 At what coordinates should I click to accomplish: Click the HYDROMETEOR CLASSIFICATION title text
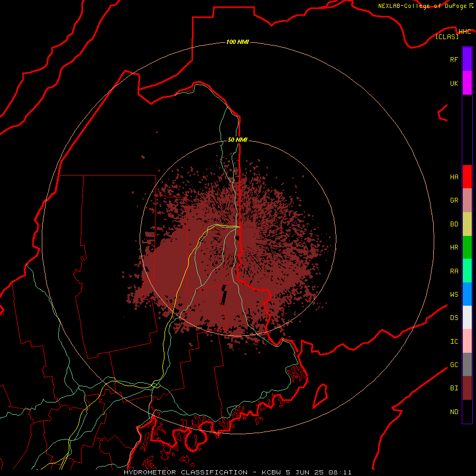point(186,472)
